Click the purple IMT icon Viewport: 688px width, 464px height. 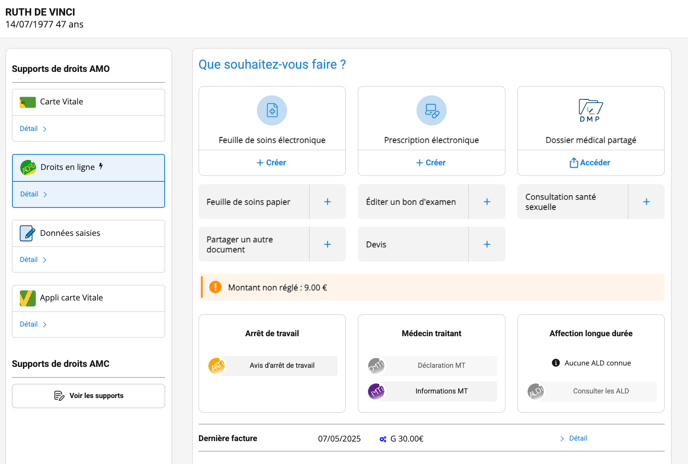click(x=376, y=391)
